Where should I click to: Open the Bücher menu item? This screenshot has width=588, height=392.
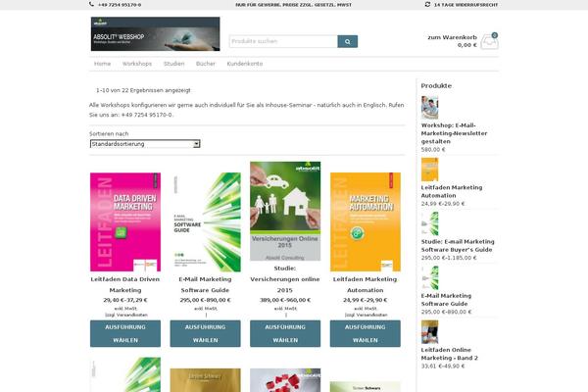tap(206, 64)
